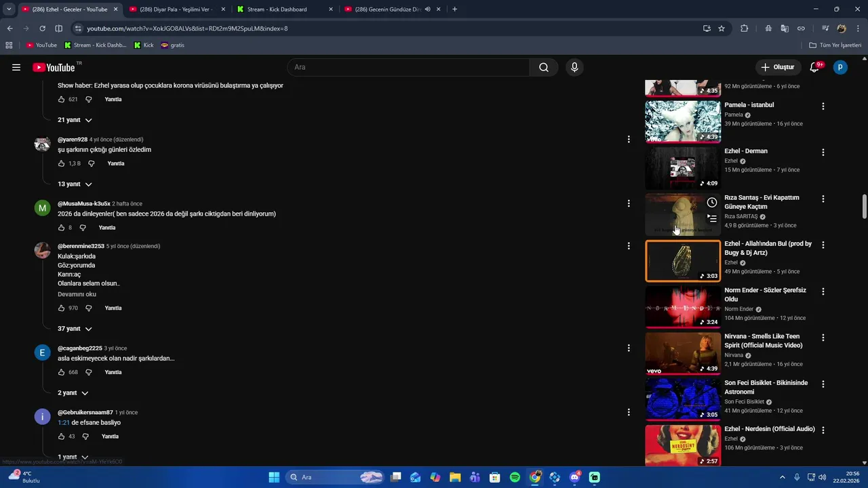Open options for @MusaMusa-k3u5x comment
This screenshot has height=488, width=868.
pos(629,203)
